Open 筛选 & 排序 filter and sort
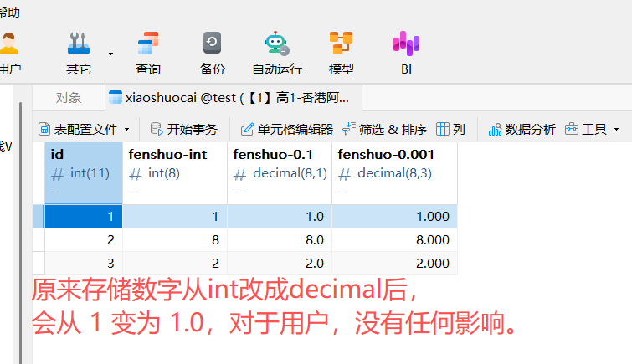632x364 pixels. (x=384, y=130)
